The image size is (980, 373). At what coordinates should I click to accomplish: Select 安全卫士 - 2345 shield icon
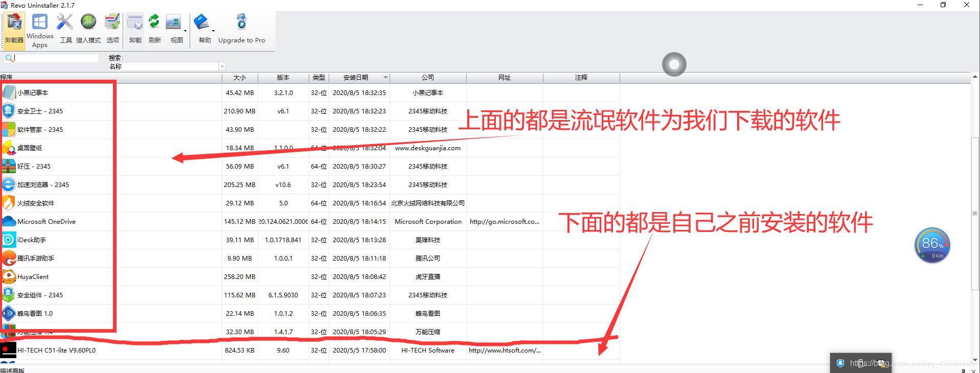click(9, 111)
